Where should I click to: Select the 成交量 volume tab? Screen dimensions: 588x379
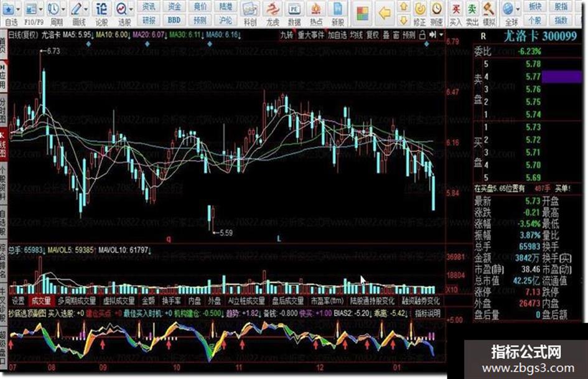pos(41,301)
